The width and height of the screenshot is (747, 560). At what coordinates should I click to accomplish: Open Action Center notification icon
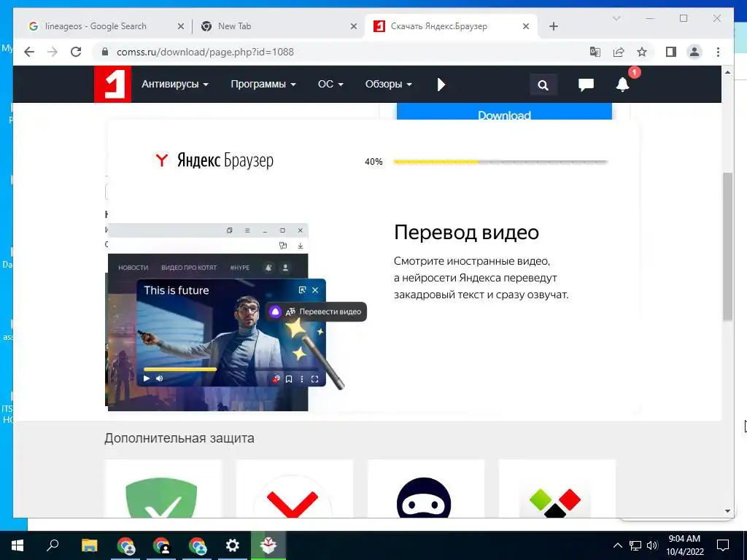pyautogui.click(x=723, y=545)
